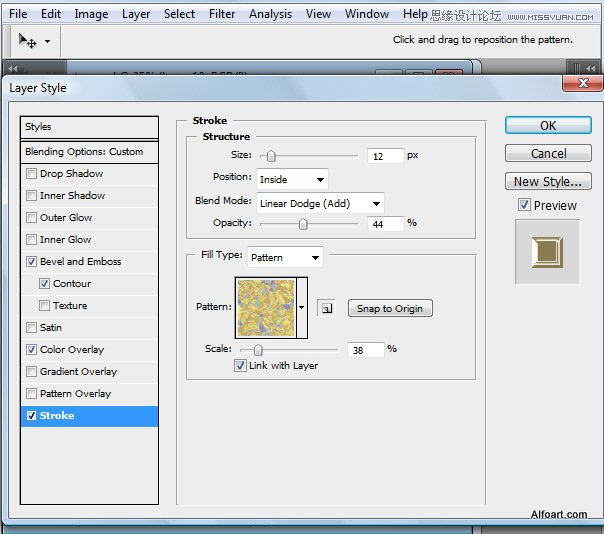Open the Position dropdown showing Inside

pyautogui.click(x=292, y=179)
